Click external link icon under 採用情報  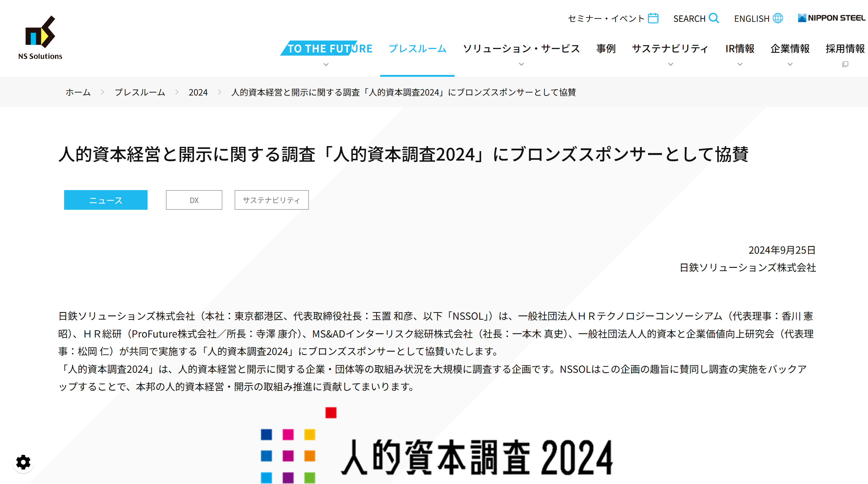pos(845,64)
